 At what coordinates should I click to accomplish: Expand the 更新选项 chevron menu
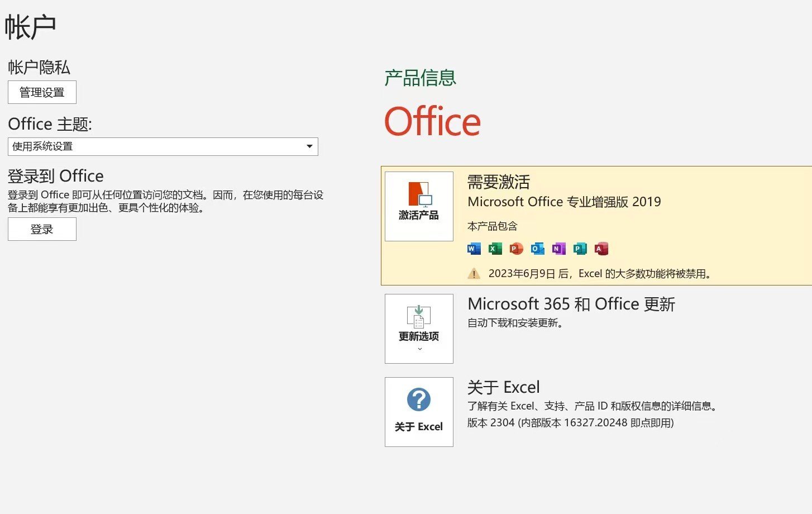[419, 348]
